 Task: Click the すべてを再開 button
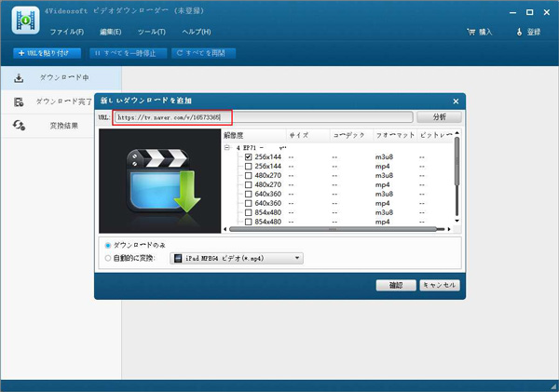click(x=203, y=53)
